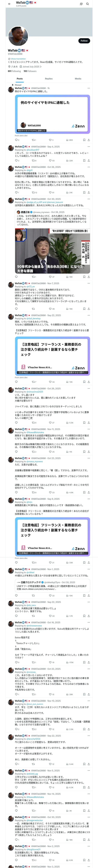
Task: Switch to the Replies tab
Action: (49, 79)
